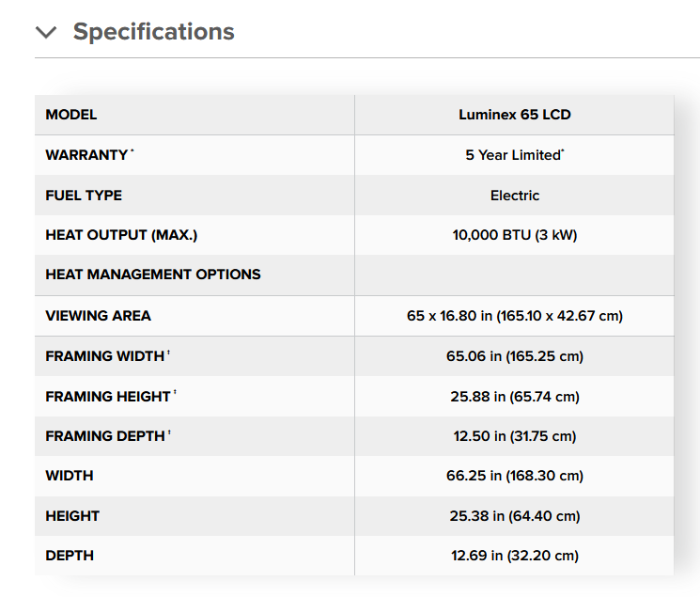This screenshot has height=597, width=700.
Task: Click the 10,000 BTU (3 kW) value
Action: coord(514,235)
